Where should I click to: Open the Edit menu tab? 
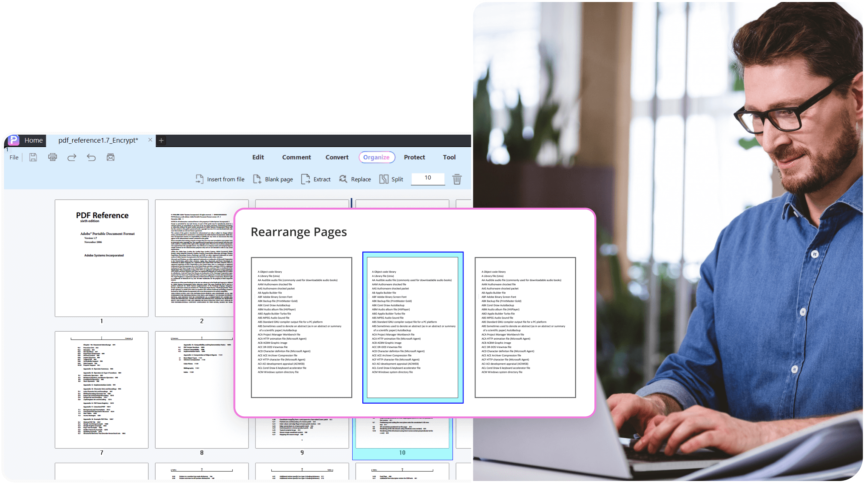point(258,157)
